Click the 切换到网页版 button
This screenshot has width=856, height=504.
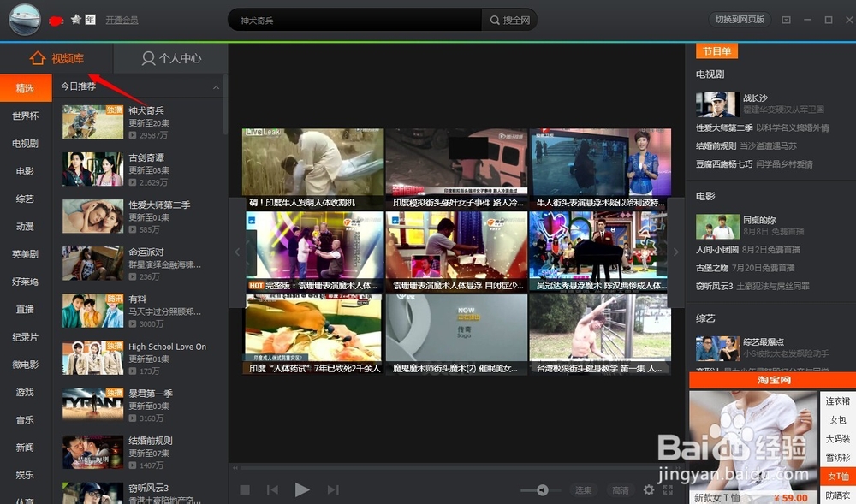(x=740, y=19)
